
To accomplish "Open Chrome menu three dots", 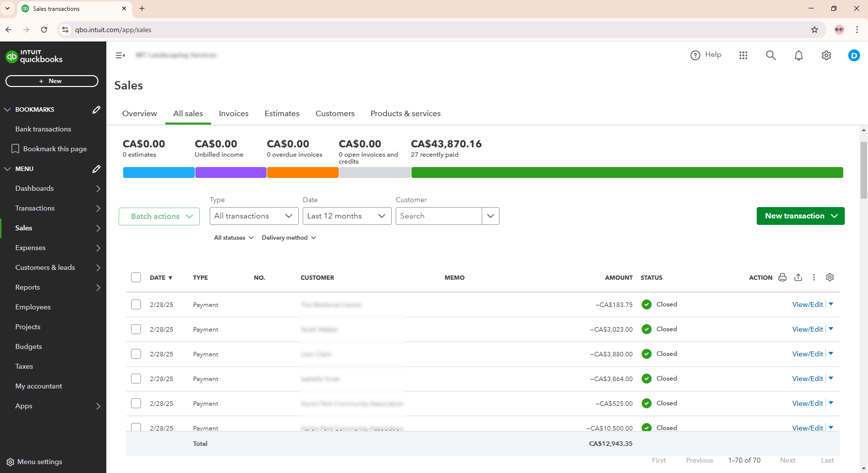I will point(857,30).
